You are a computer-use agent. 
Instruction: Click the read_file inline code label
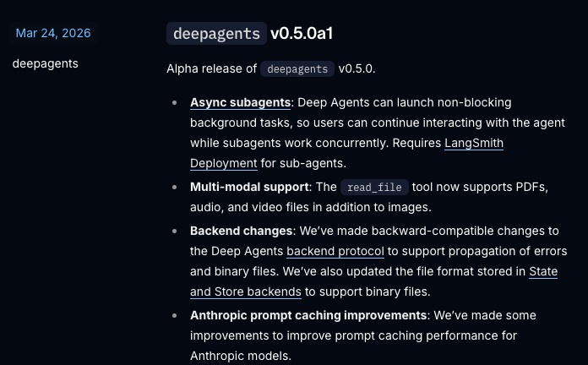[374, 188]
